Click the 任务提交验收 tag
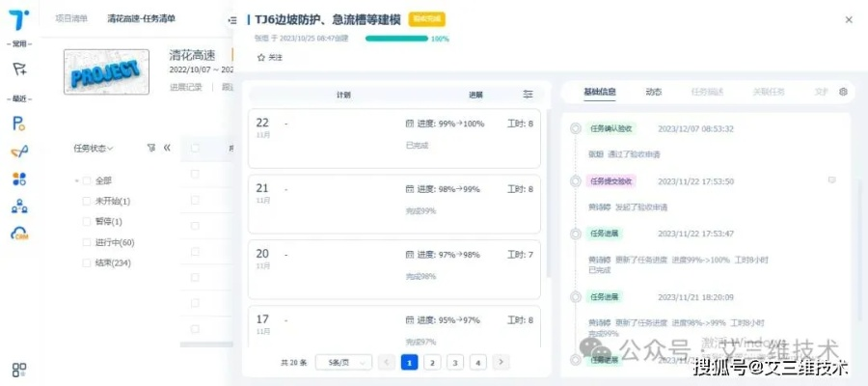The width and height of the screenshot is (868, 386). [611, 180]
